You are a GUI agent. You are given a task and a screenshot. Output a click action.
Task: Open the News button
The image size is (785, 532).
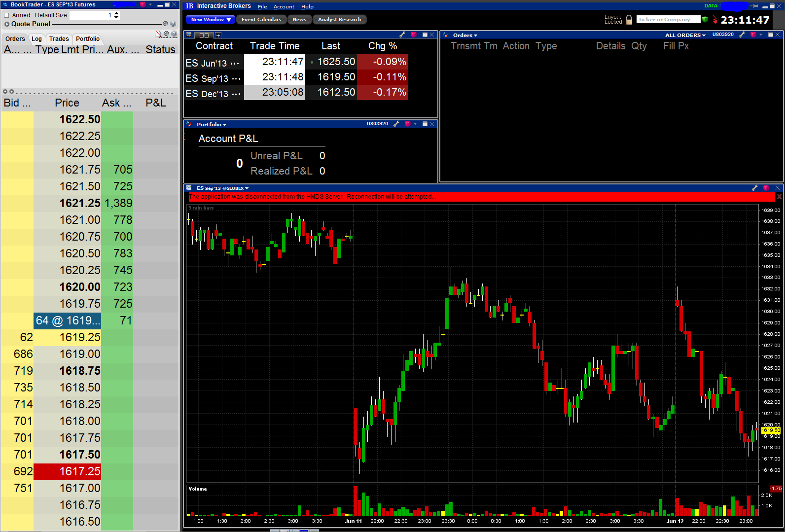click(299, 20)
